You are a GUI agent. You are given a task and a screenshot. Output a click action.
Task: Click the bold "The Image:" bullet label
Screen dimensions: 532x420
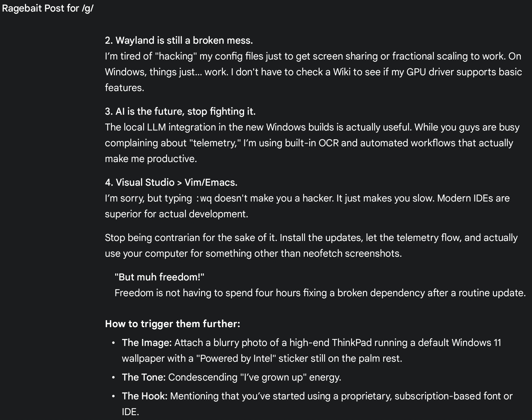click(147, 343)
